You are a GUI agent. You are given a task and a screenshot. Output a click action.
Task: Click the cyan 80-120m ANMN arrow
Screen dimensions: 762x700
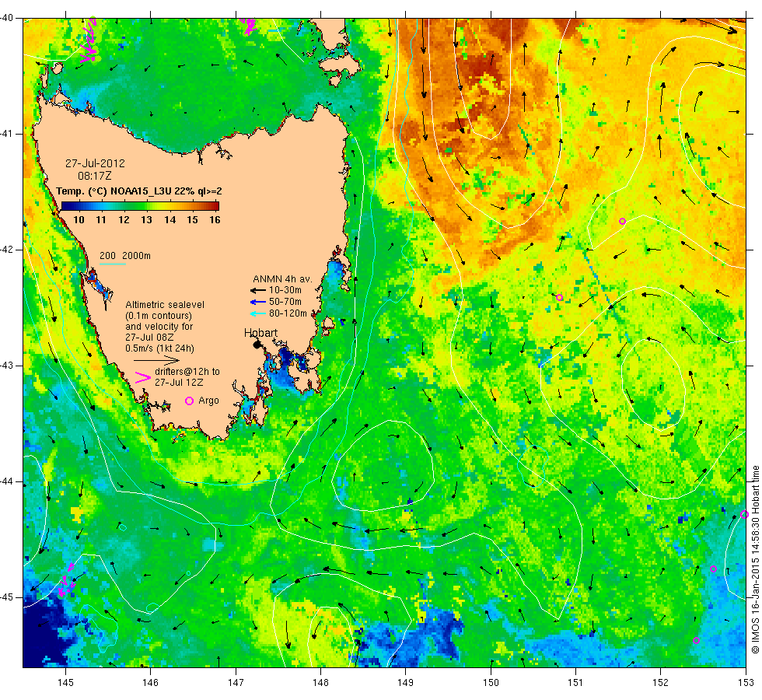(x=258, y=313)
